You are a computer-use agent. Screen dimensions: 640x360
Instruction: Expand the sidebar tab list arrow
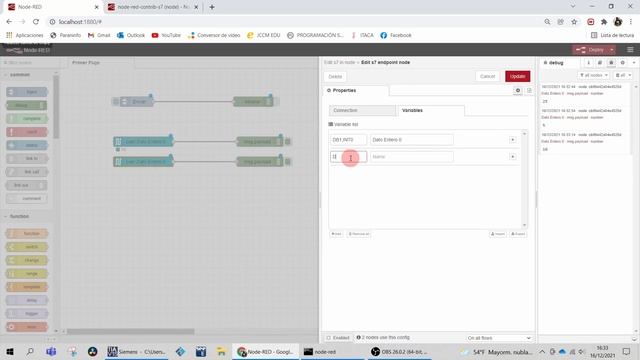click(x=633, y=63)
